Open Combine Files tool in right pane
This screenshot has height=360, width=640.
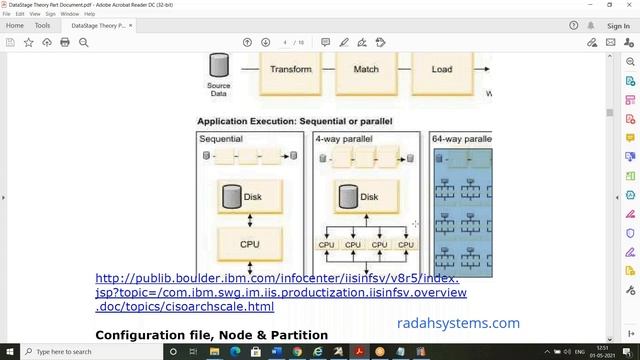click(x=630, y=156)
